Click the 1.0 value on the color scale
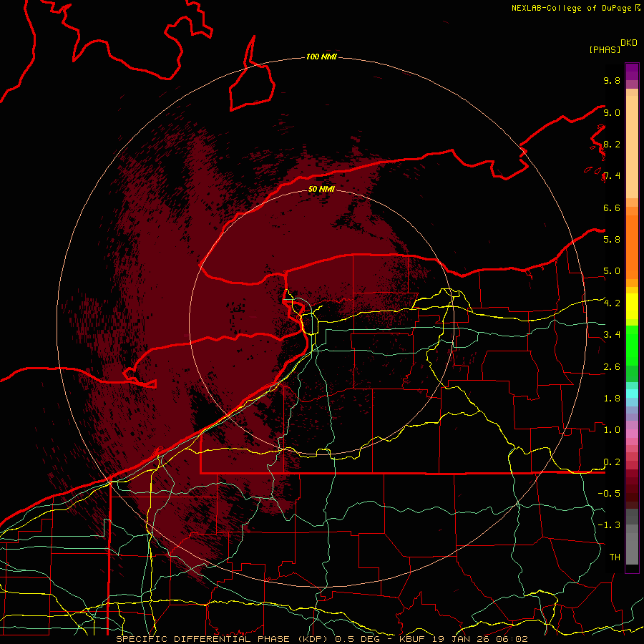644x644 pixels. [612, 430]
